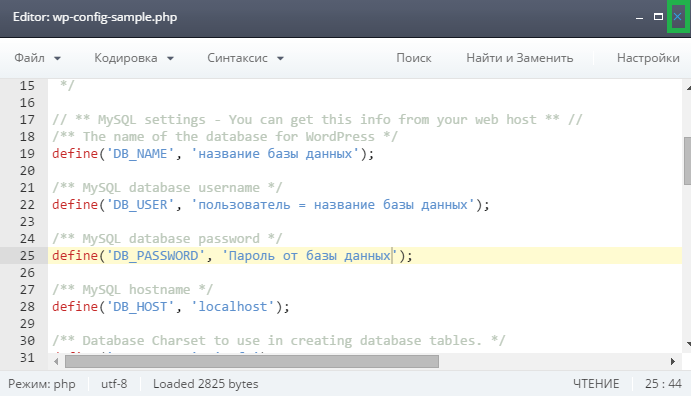Click 'MySQL database password' comment
This screenshot has height=397, width=691.
click(x=167, y=239)
